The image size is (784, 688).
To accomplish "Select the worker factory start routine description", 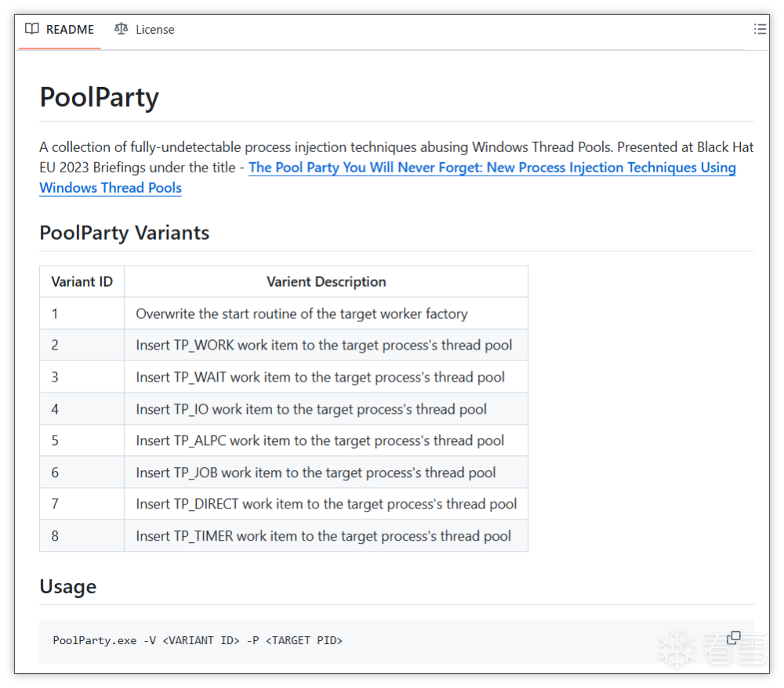I will [x=302, y=313].
